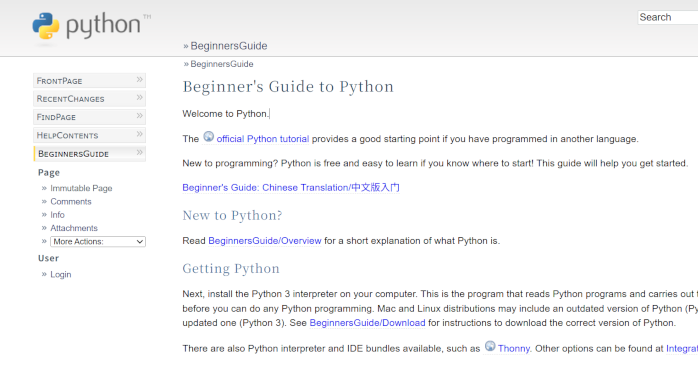Click the chevron arrow on BeginnersGuide item
Image resolution: width=698 pixels, height=365 pixels.
point(139,152)
